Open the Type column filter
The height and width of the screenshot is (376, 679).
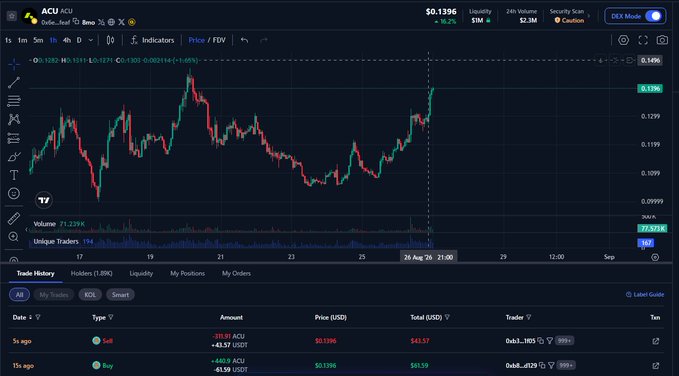pyautogui.click(x=110, y=318)
